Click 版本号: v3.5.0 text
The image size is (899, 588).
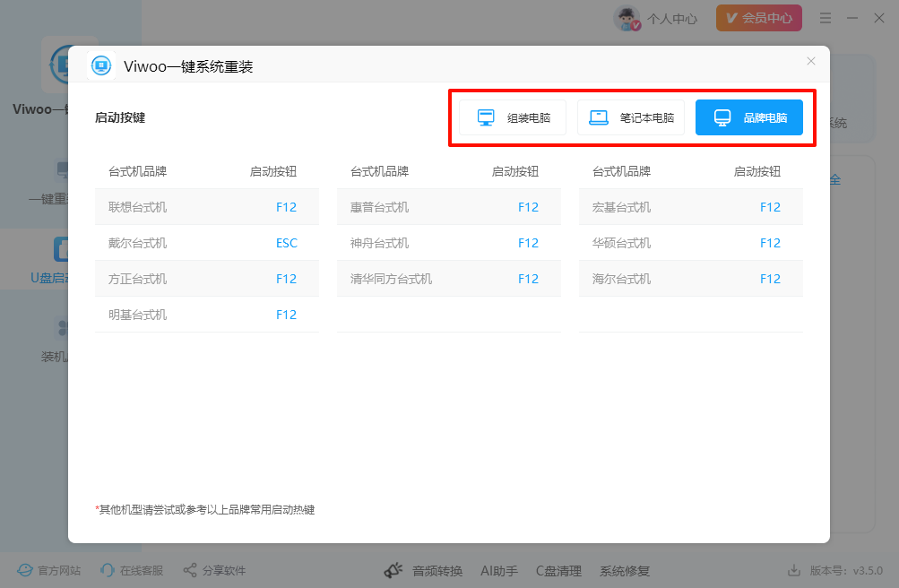[x=846, y=571]
